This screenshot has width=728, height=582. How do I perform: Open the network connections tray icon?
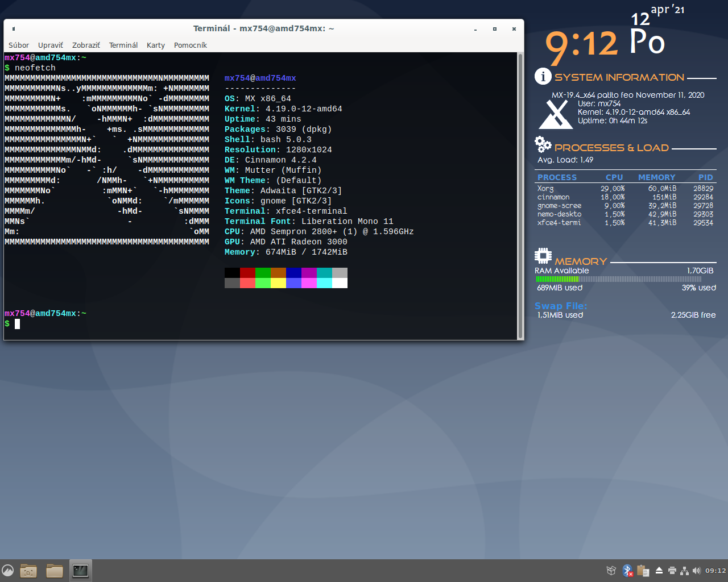(x=684, y=571)
